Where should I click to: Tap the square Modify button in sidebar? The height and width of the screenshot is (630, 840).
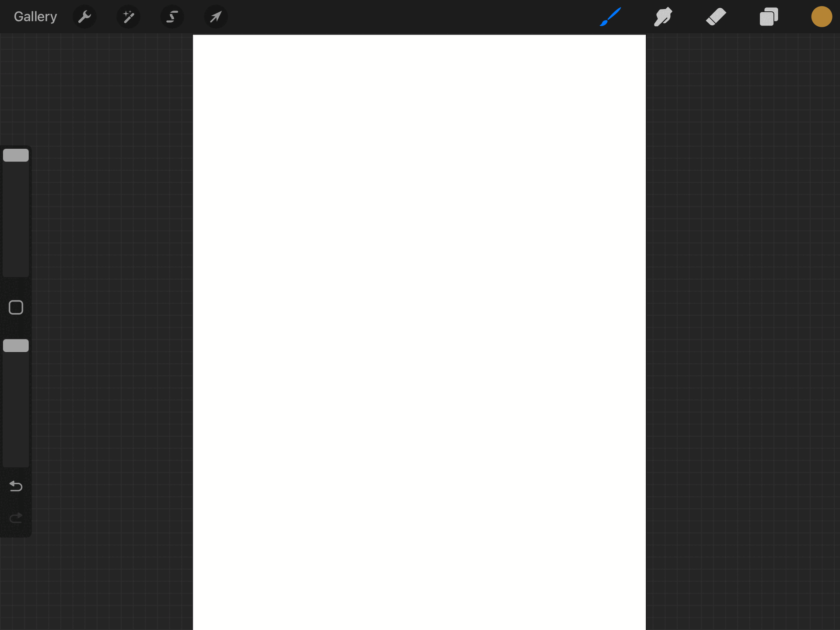point(16,308)
